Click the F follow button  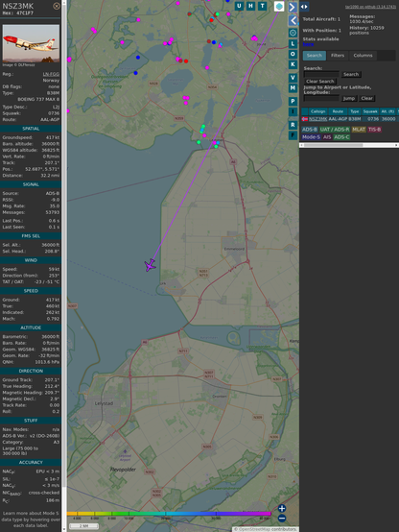[293, 135]
